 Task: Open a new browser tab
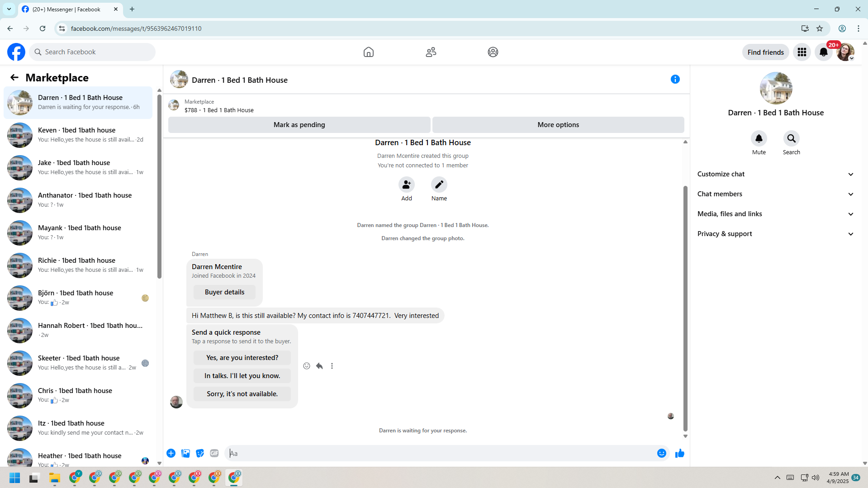(x=132, y=9)
